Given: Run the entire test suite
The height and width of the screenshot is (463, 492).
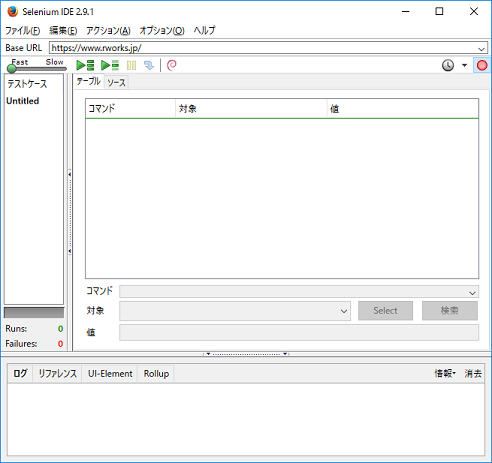Looking at the screenshot, I should pyautogui.click(x=85, y=65).
